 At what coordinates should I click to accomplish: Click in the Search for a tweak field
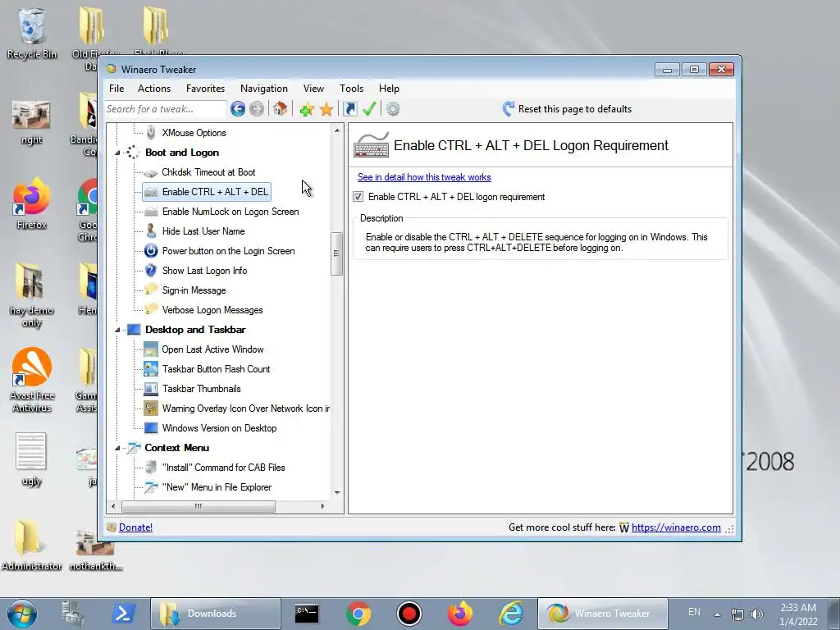166,109
